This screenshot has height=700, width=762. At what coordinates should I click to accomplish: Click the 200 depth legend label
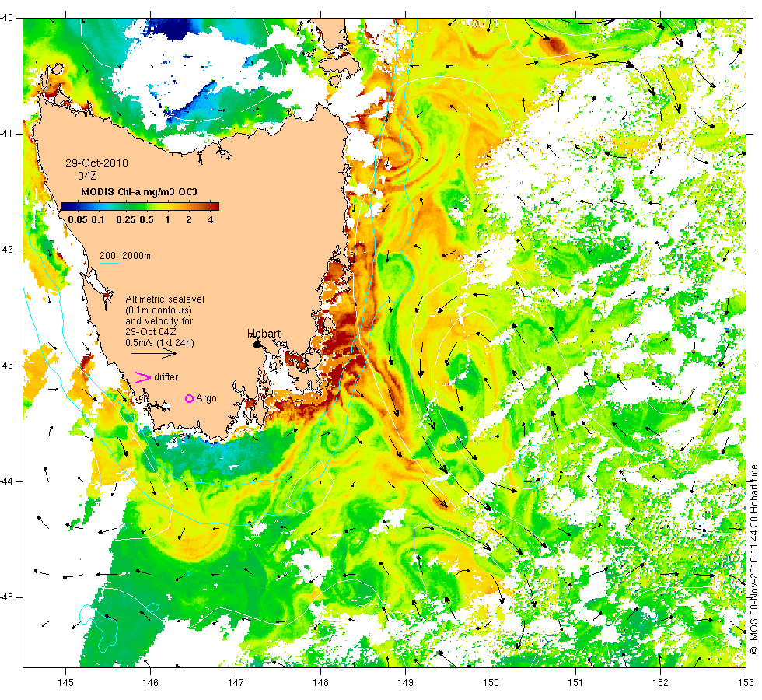(107, 256)
